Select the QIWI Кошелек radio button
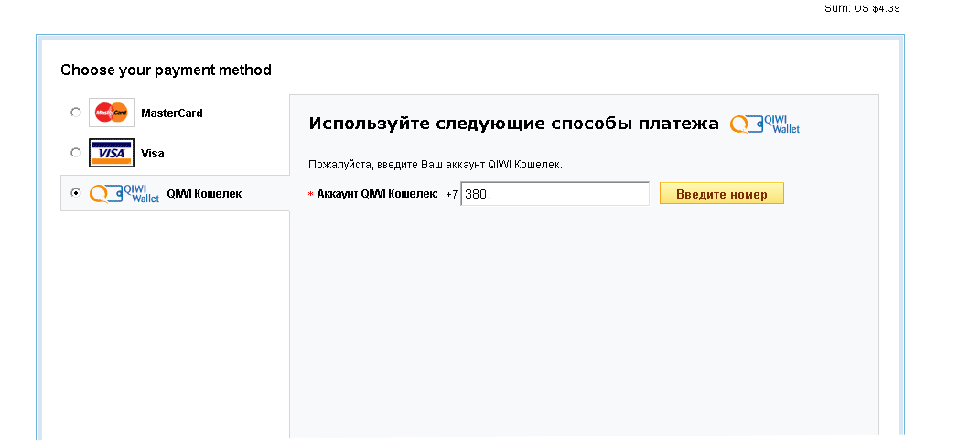 click(x=76, y=193)
